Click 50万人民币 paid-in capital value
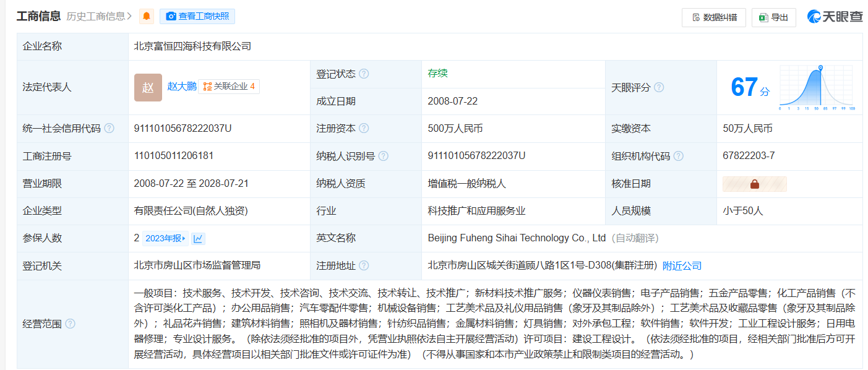The width and height of the screenshot is (868, 370). 747,129
